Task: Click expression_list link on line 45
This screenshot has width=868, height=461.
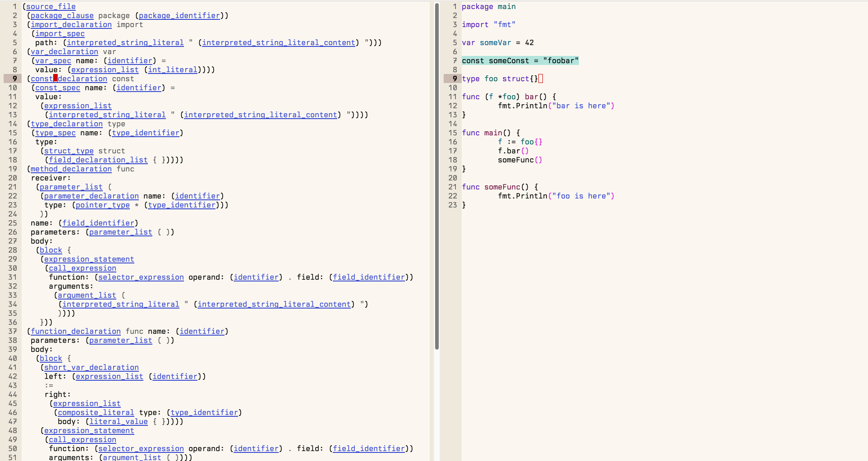Action: [87, 404]
